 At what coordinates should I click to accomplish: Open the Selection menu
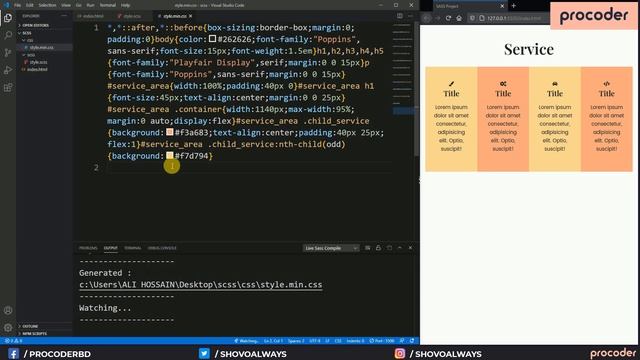click(x=47, y=5)
